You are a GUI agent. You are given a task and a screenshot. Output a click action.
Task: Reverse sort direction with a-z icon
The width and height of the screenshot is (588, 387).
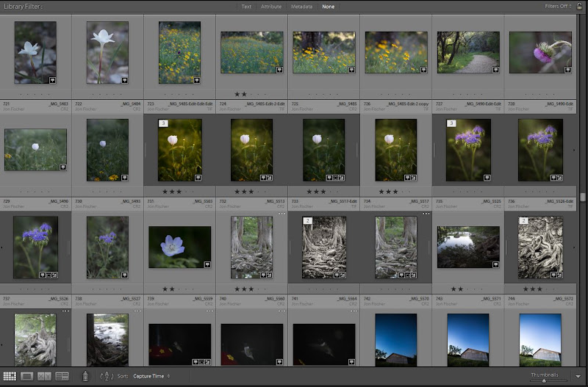107,376
